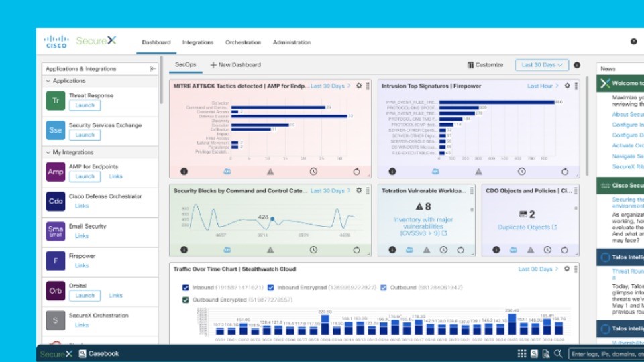This screenshot has height=362, width=644.
Task: Click the 428 data point on the line chart
Action: click(x=272, y=219)
